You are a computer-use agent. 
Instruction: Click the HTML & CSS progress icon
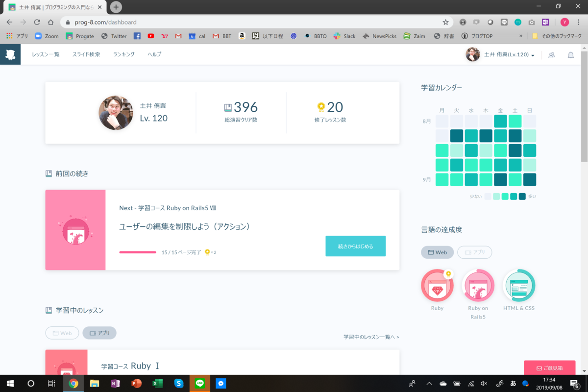pyautogui.click(x=519, y=285)
